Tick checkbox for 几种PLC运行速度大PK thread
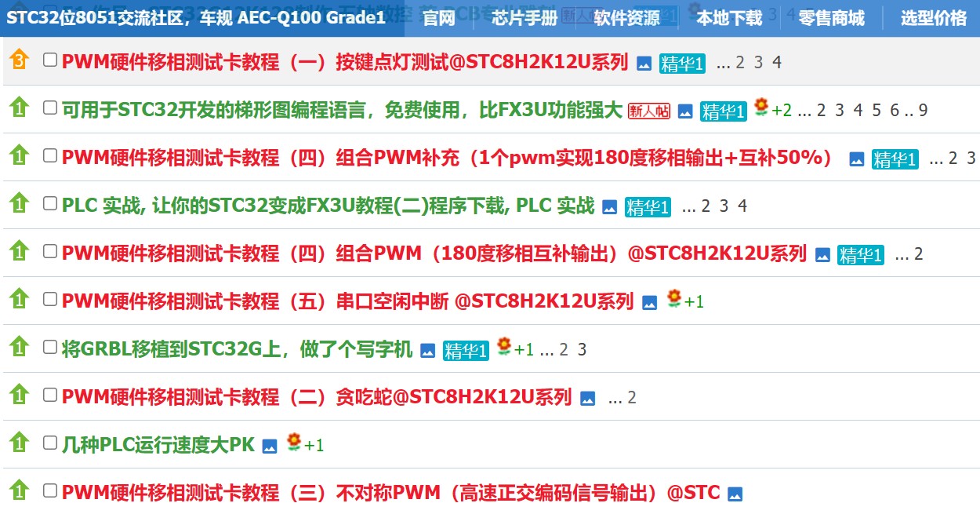 click(50, 443)
